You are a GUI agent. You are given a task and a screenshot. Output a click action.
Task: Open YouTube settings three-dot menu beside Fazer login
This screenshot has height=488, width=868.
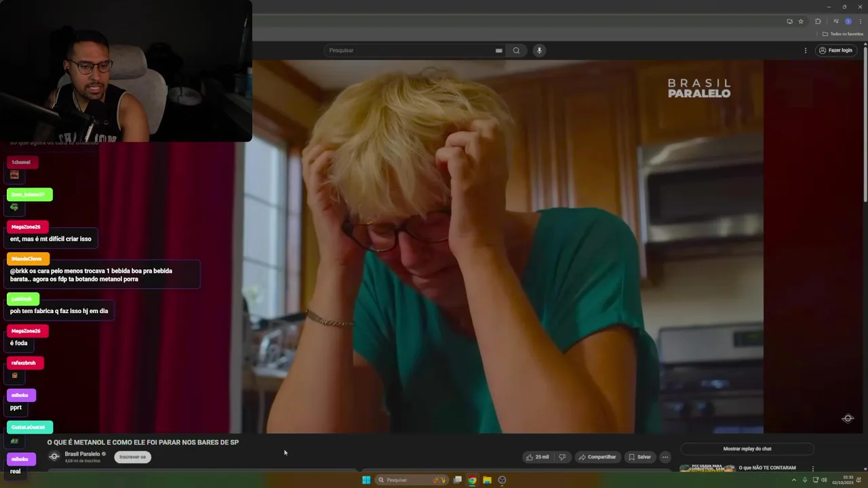tap(806, 50)
